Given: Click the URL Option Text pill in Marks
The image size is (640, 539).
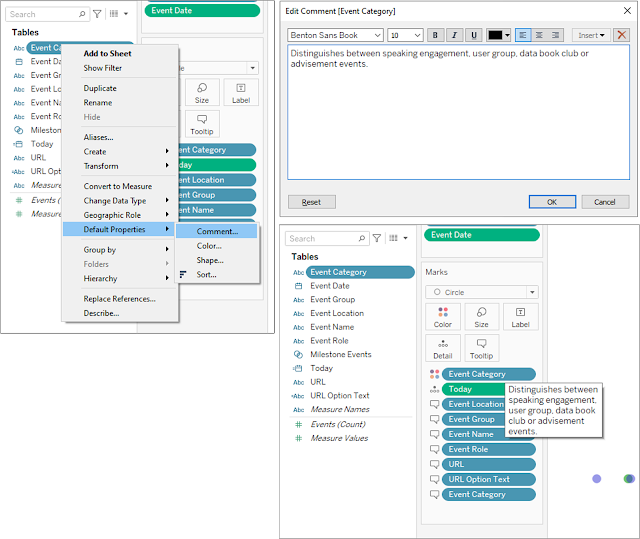Looking at the screenshot, I should click(x=489, y=479).
